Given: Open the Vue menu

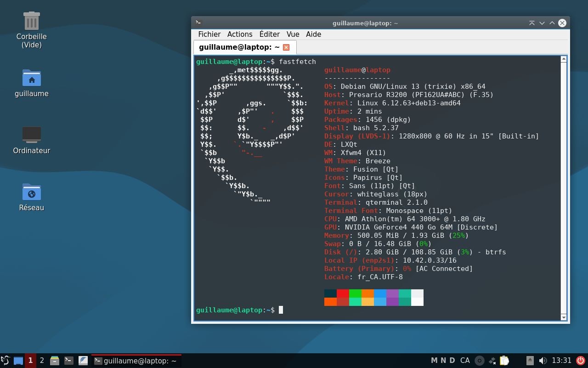Looking at the screenshot, I should (x=293, y=34).
